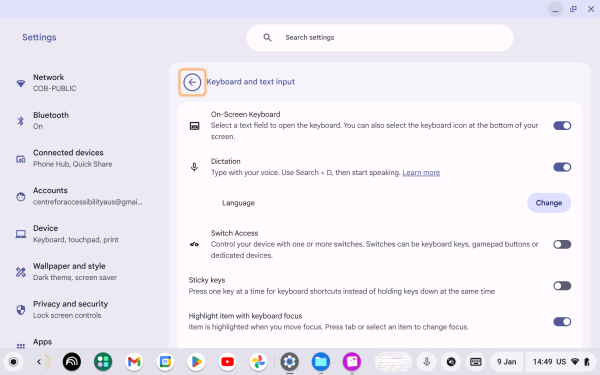Viewport: 600px width, 375px height.
Task: Change the Dictation language
Action: pos(549,203)
